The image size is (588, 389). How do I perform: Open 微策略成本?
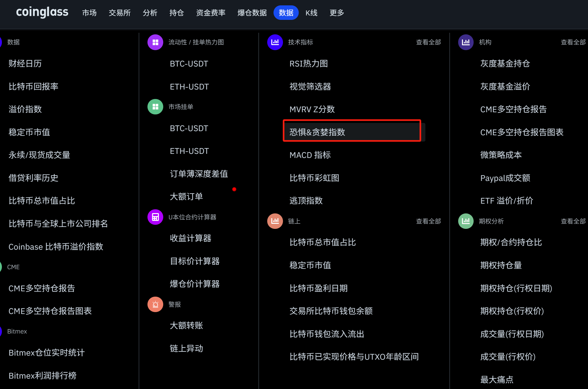(501, 155)
